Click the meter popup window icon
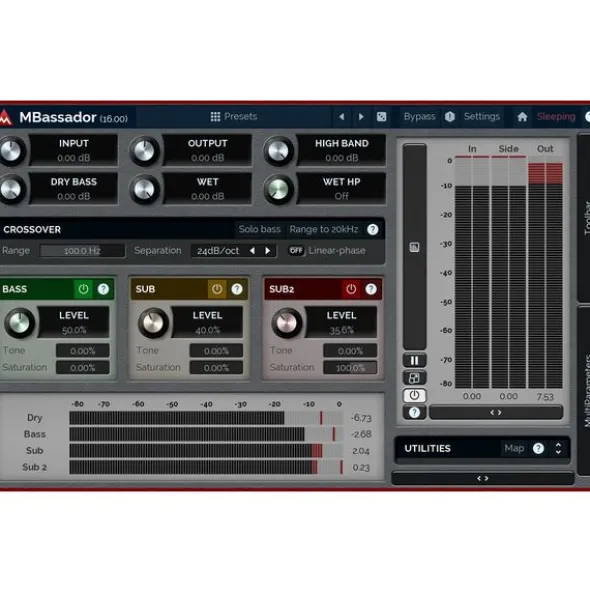The width and height of the screenshot is (590, 591). (x=414, y=378)
